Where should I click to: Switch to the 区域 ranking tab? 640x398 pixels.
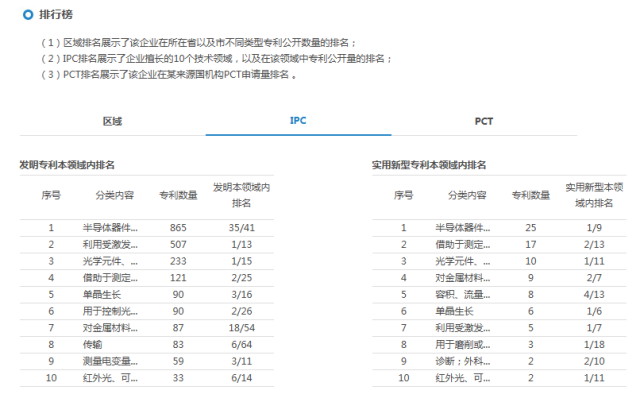[x=112, y=121]
